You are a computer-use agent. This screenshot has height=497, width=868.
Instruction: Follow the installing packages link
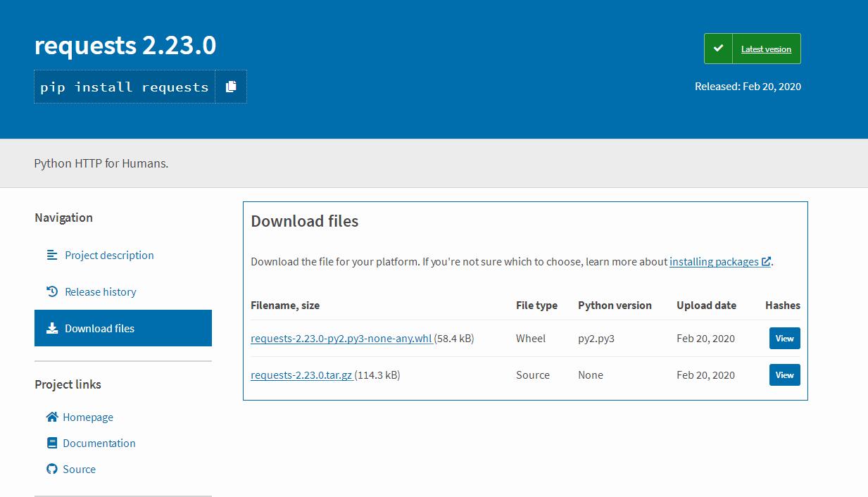714,261
